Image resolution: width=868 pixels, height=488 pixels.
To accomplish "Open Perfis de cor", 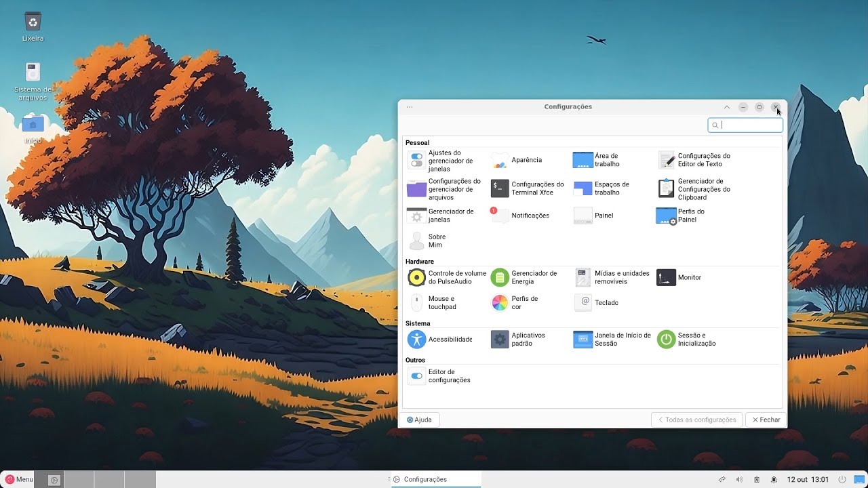I will (x=515, y=303).
